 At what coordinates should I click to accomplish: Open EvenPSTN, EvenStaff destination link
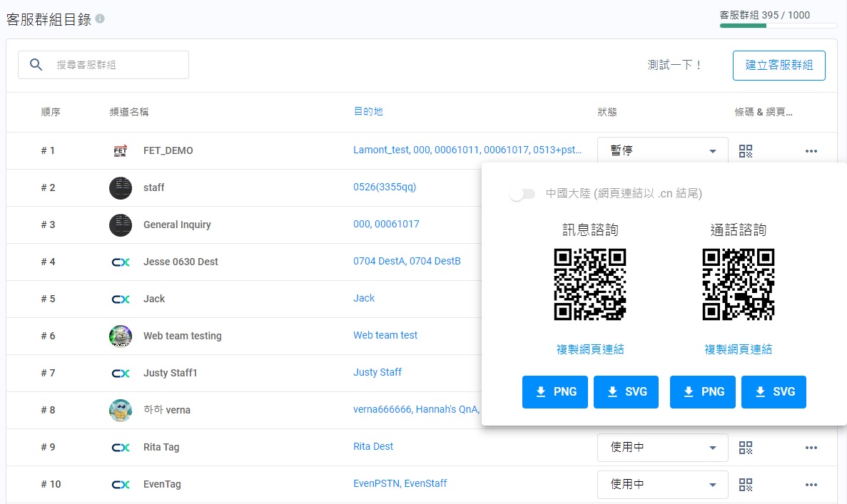pyautogui.click(x=400, y=483)
